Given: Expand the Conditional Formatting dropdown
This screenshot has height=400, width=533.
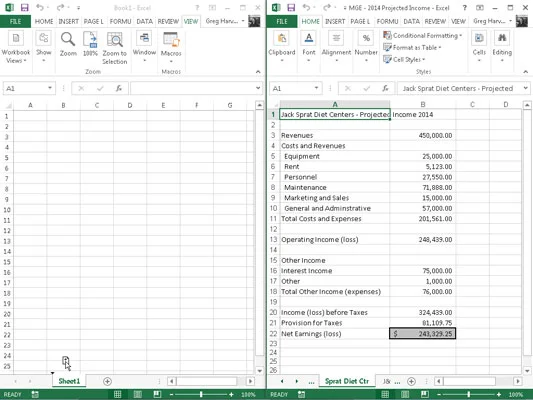Looking at the screenshot, I should [x=423, y=35].
